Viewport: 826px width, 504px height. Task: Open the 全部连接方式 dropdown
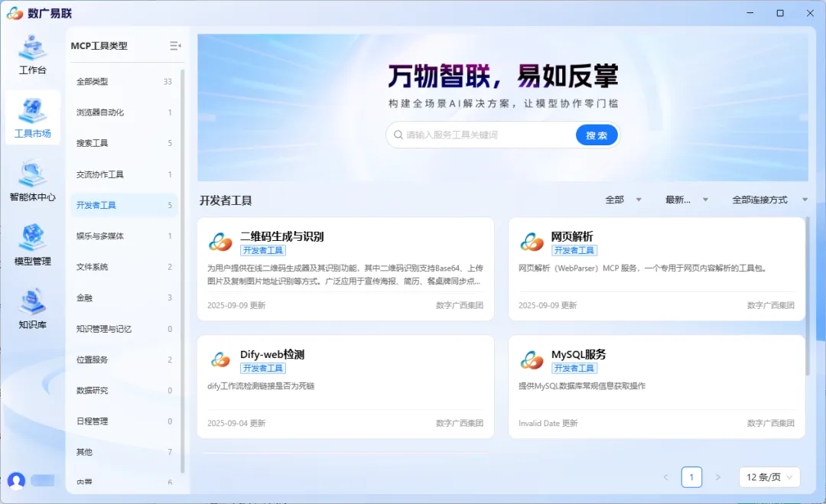click(765, 199)
